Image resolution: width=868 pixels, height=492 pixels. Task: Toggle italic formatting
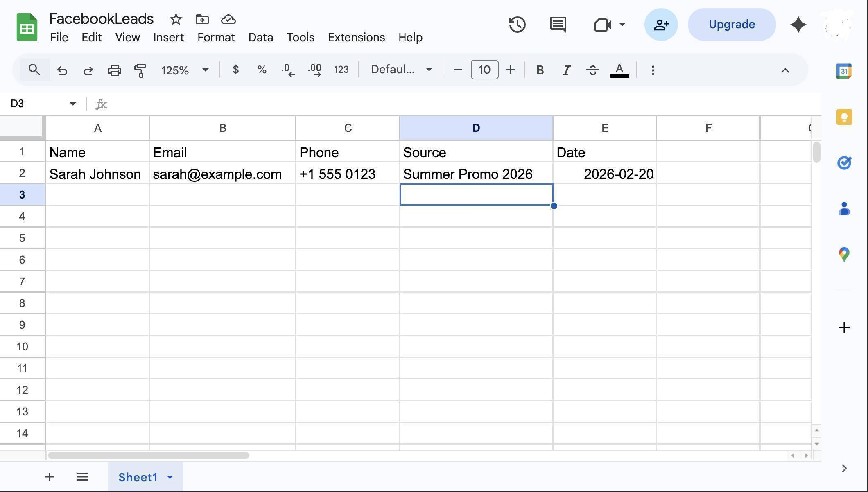[x=566, y=70]
